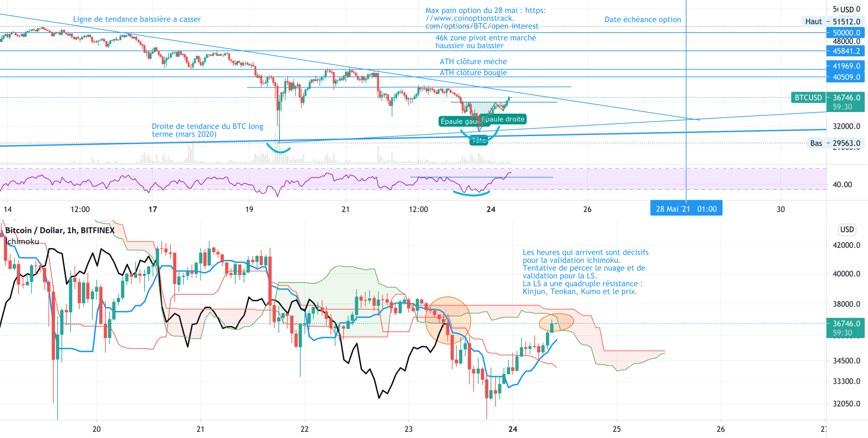
Task: Click the 32000.0 price axis label on top chart
Action: coord(846,127)
